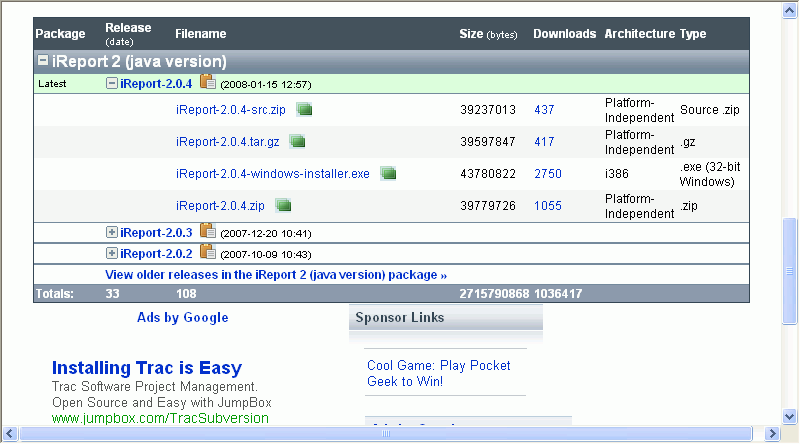800x444 pixels.
Task: Click green download icon beside iReport-2.0.4-src.zip
Action: 304,109
